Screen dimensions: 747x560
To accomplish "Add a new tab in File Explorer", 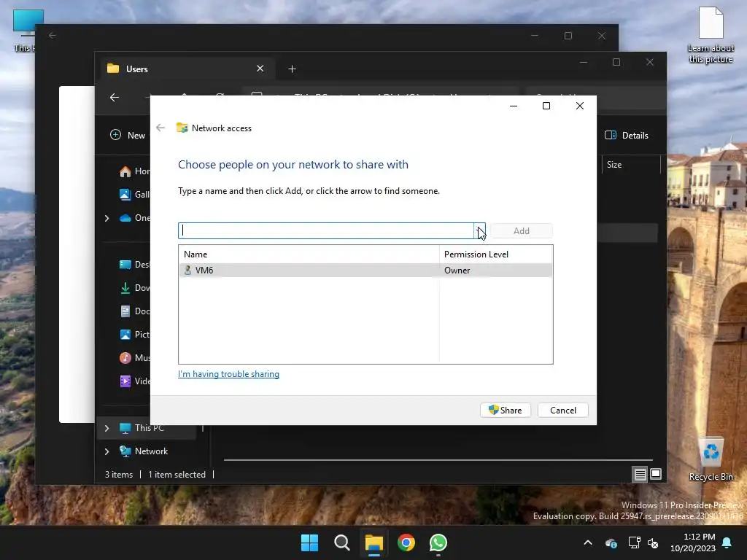I will 292,69.
